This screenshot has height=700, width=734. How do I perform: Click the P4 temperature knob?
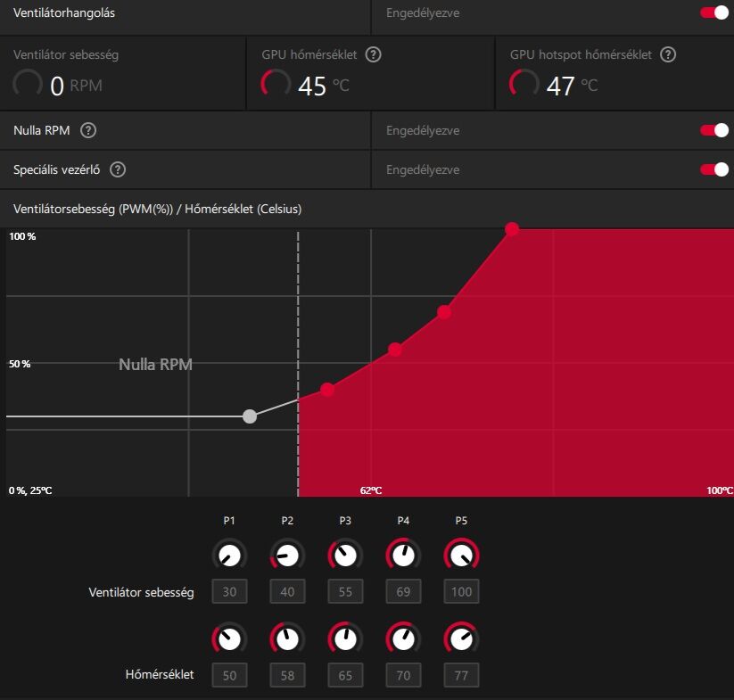(x=403, y=638)
